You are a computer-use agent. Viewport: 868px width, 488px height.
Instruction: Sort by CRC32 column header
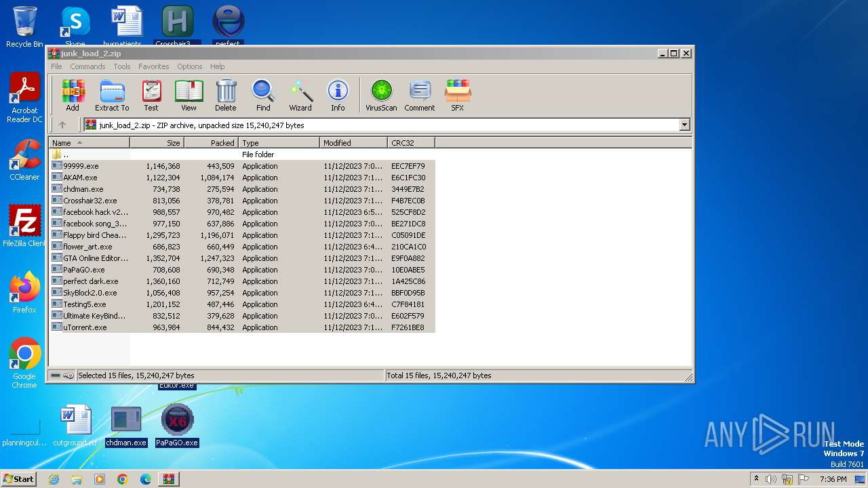[x=412, y=143]
